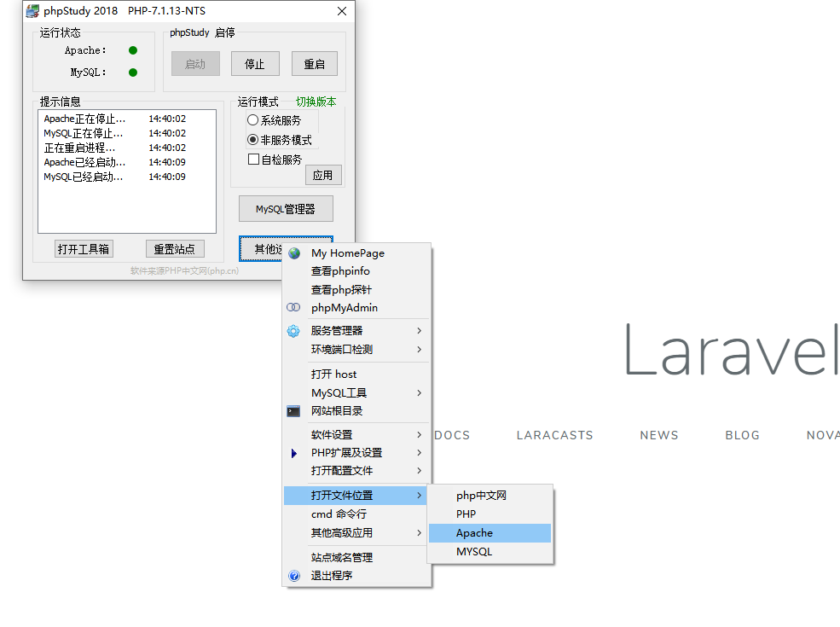Open BLOG link on Laravel page

coord(743,435)
